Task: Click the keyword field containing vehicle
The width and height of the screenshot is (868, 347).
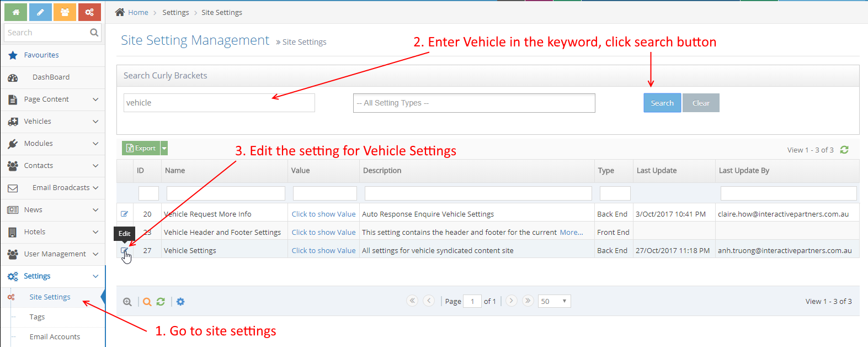Action: pyautogui.click(x=219, y=103)
